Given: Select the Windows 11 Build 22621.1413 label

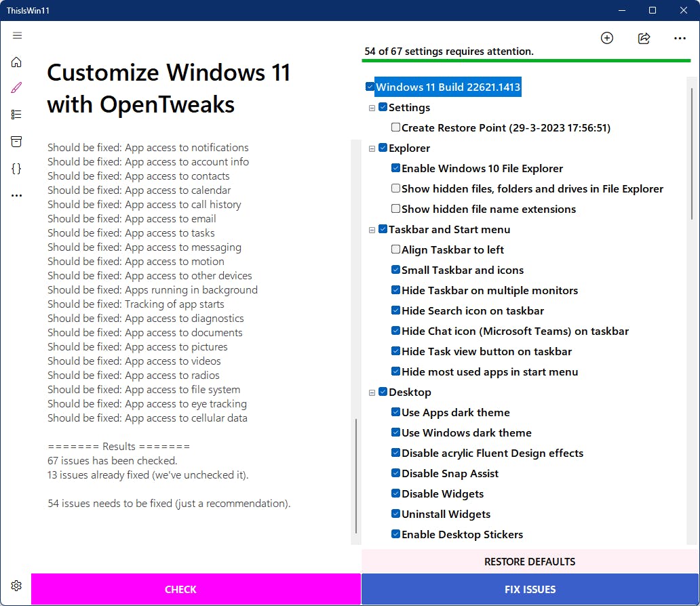Looking at the screenshot, I should [x=448, y=87].
